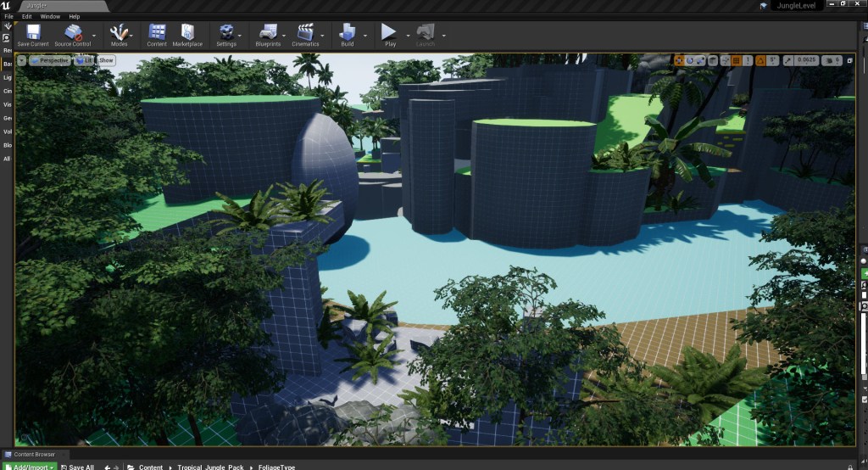Open the Modes tool icon

pos(119,32)
